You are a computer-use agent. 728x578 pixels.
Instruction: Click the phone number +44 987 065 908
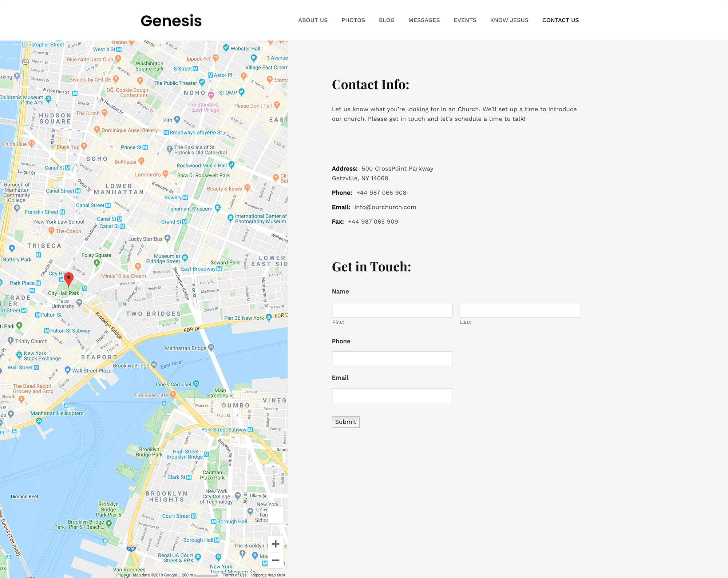click(x=381, y=193)
